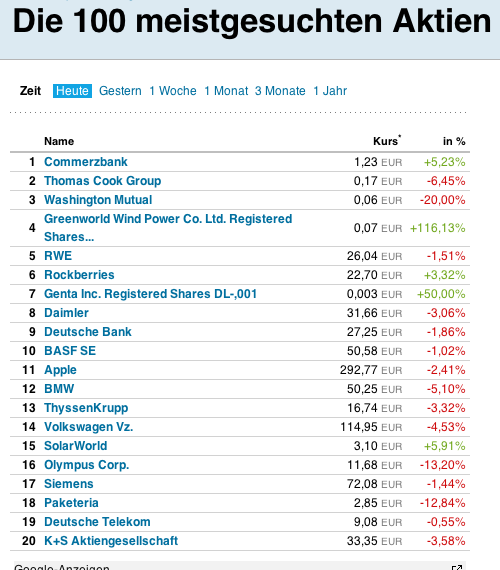Open the Rockberries stock link

point(79,275)
